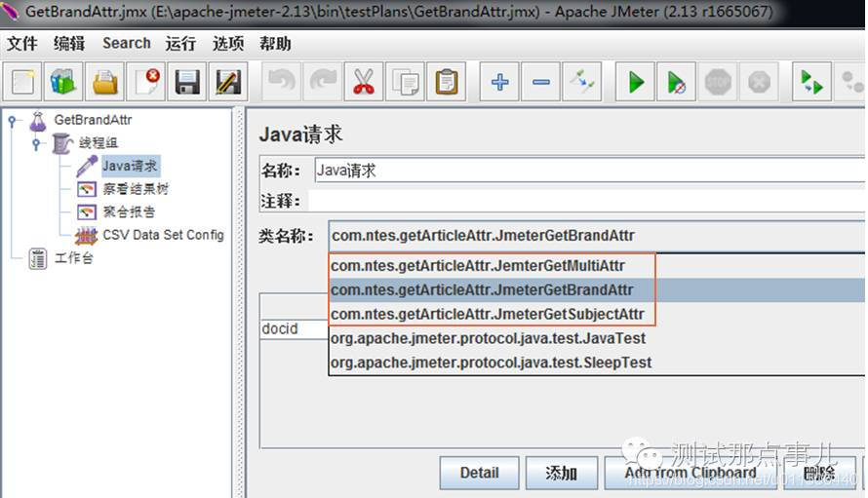Open the 运行 menu

[x=180, y=43]
